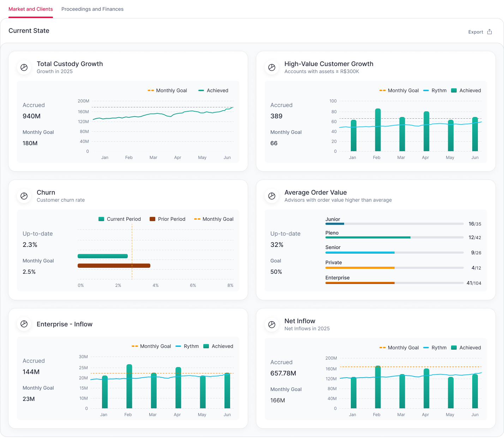The image size is (504, 438).
Task: Click the 32% up-to-date value
Action: [x=277, y=245]
